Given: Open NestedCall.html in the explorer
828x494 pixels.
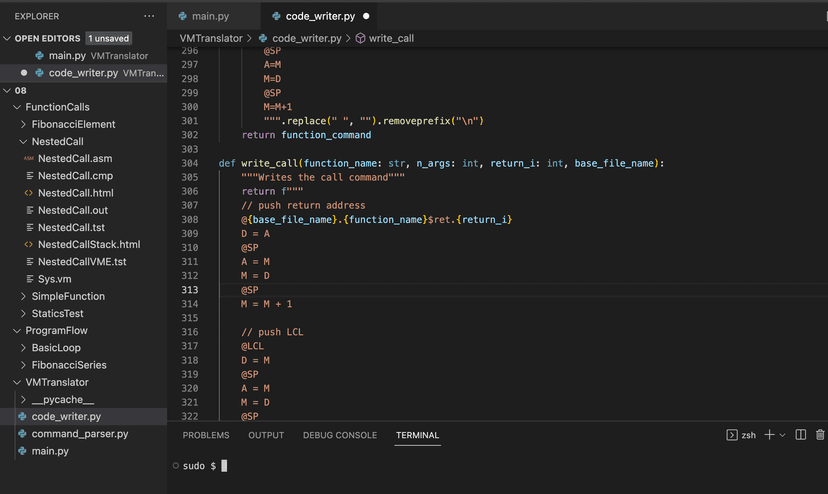Looking at the screenshot, I should click(x=75, y=193).
